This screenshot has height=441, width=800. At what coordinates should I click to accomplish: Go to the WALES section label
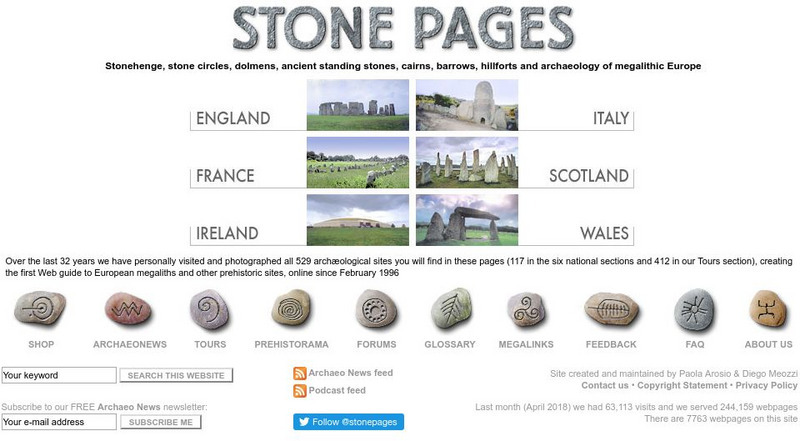click(604, 234)
